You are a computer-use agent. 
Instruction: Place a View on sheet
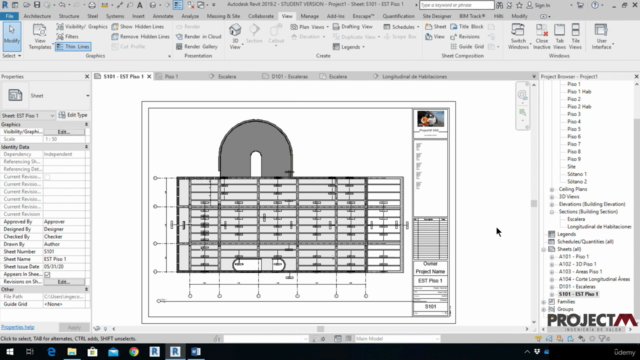[x=435, y=36]
